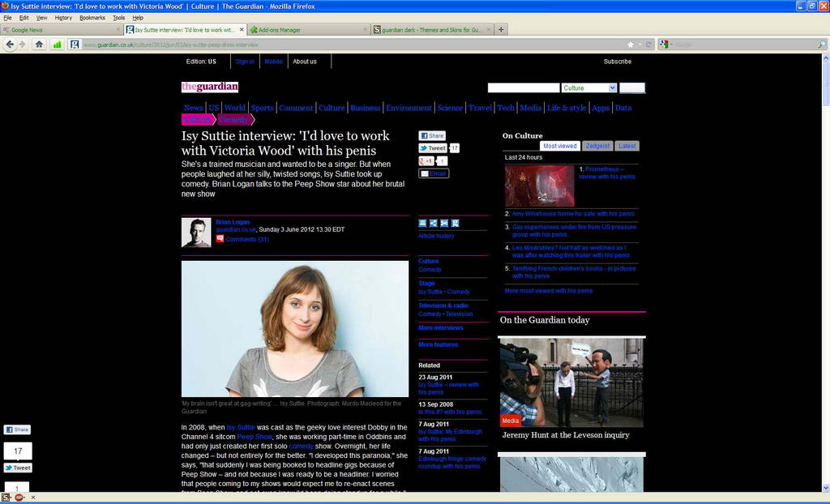This screenshot has width=830, height=504.
Task: Click the Guardian site search input field
Action: click(523, 88)
